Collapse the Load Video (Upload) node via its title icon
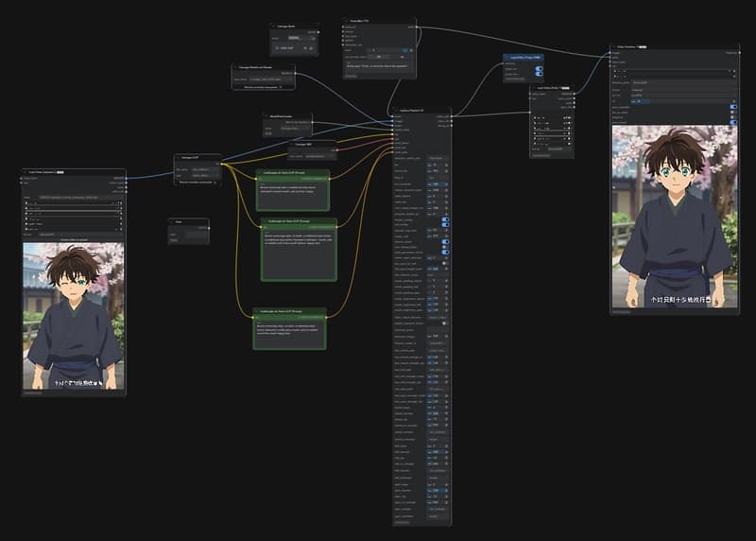Screen dimensions: 756x541 point(26,172)
